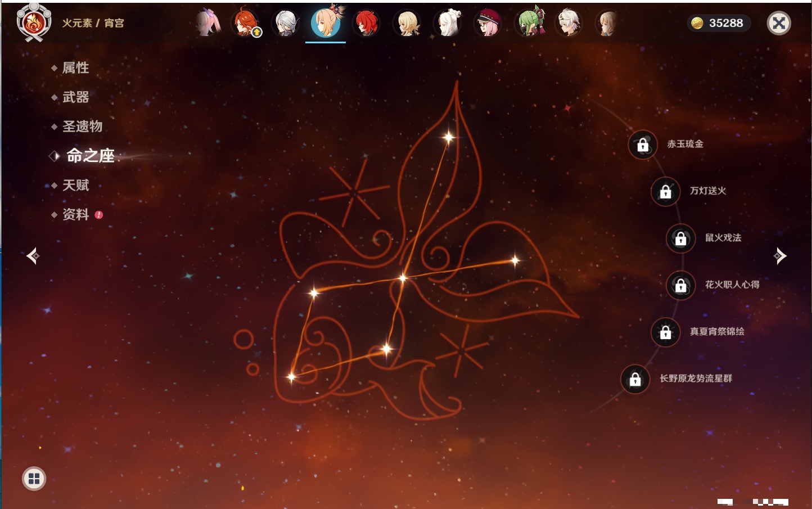Select the white-haired avatar with hair buns
This screenshot has width=812, height=509.
click(448, 23)
